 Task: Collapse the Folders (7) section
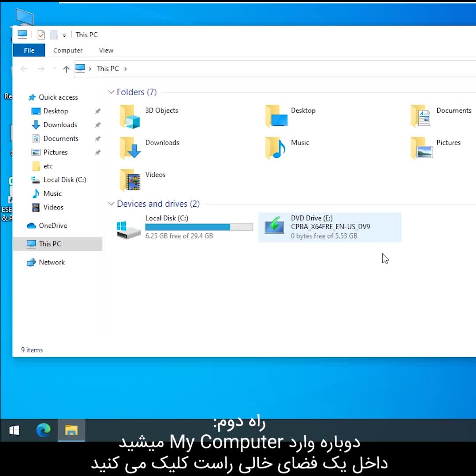pyautogui.click(x=111, y=92)
